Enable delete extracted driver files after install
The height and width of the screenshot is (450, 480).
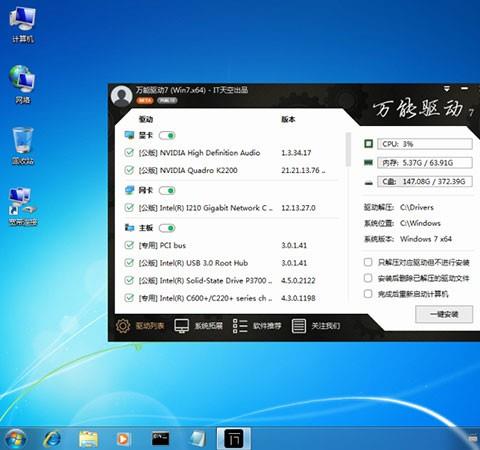pos(368,278)
